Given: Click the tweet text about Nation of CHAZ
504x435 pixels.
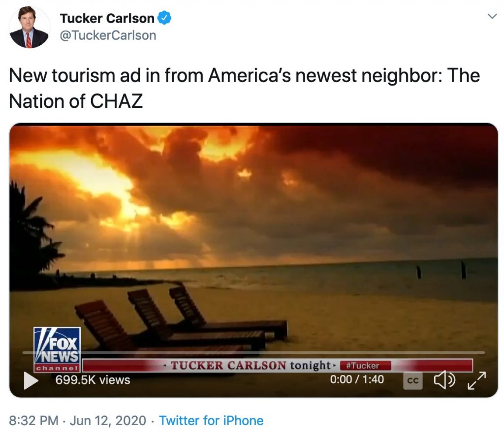Looking at the screenshot, I should 244,89.
